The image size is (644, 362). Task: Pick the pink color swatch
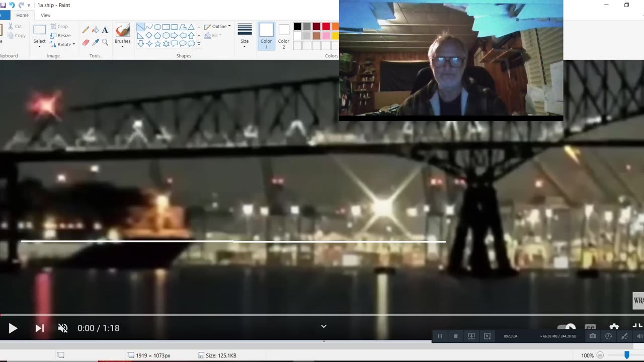pyautogui.click(x=326, y=36)
